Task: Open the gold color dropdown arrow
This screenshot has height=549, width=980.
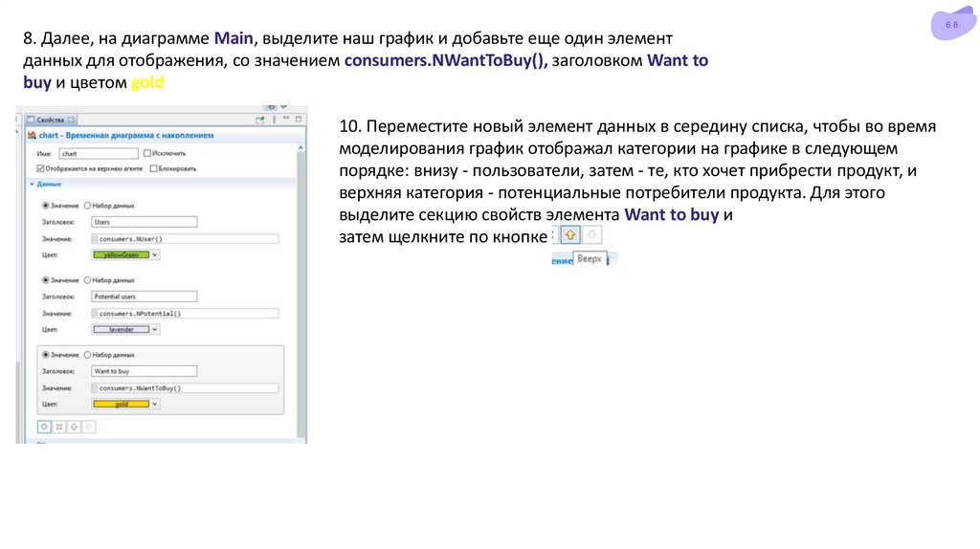Action: (155, 405)
